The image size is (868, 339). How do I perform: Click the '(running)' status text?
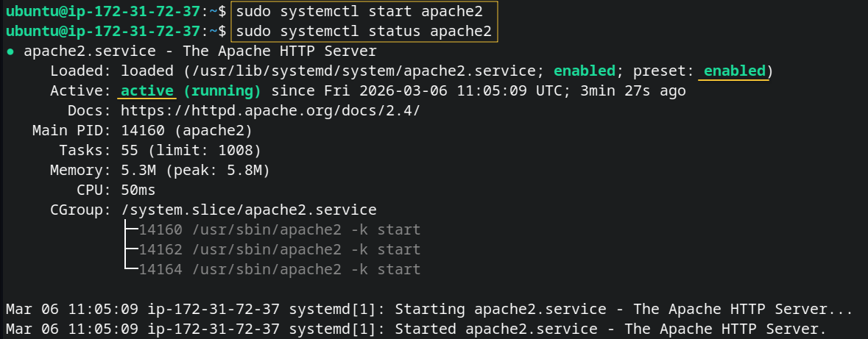click(x=222, y=91)
